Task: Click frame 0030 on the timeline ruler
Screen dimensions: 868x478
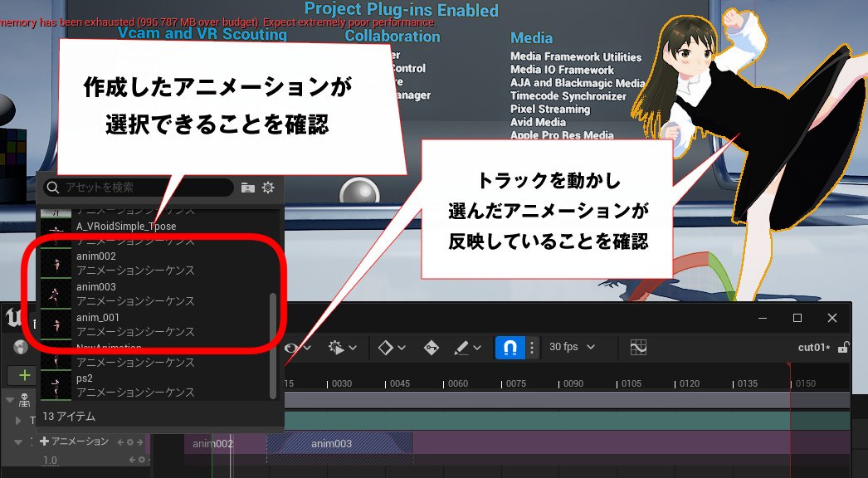Action: pos(342,383)
